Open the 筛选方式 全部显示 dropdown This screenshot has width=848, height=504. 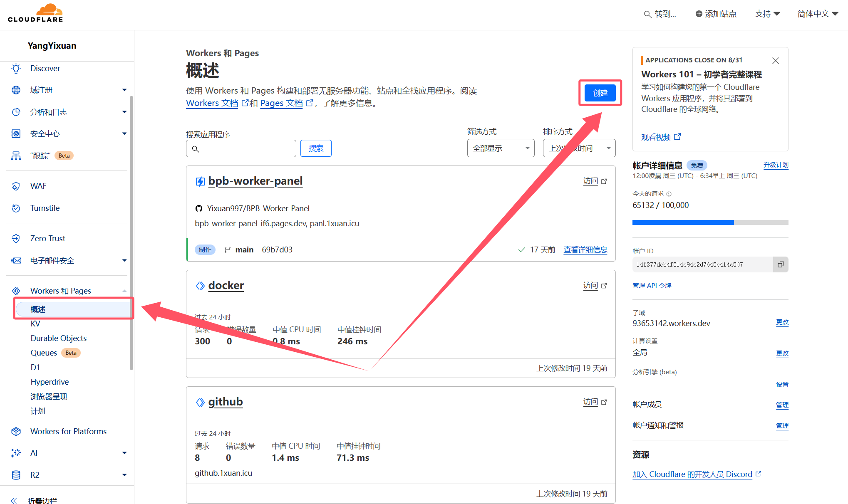point(501,148)
